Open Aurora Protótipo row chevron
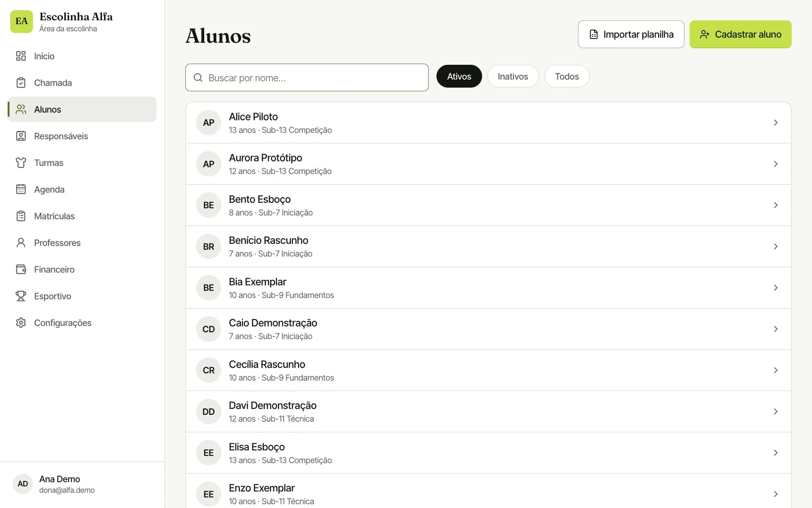Viewport: 812px width, 508px height. click(x=776, y=164)
